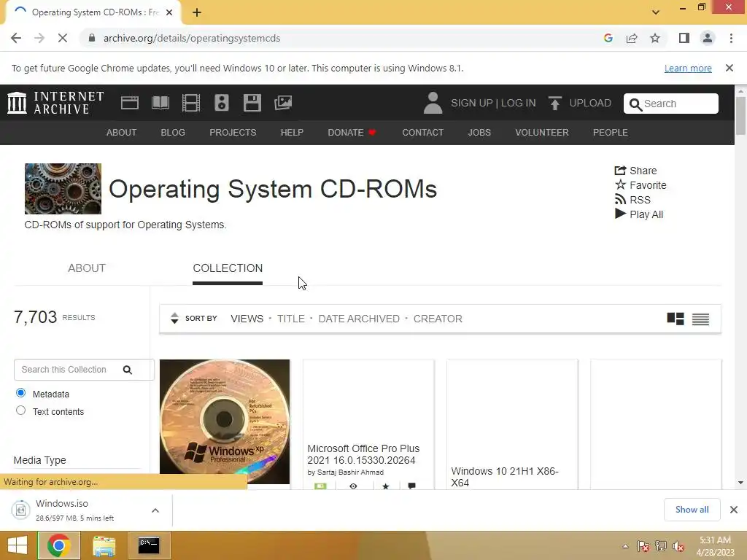Viewport: 747px width, 560px height.
Task: Close the downloads bar
Action: (x=734, y=510)
